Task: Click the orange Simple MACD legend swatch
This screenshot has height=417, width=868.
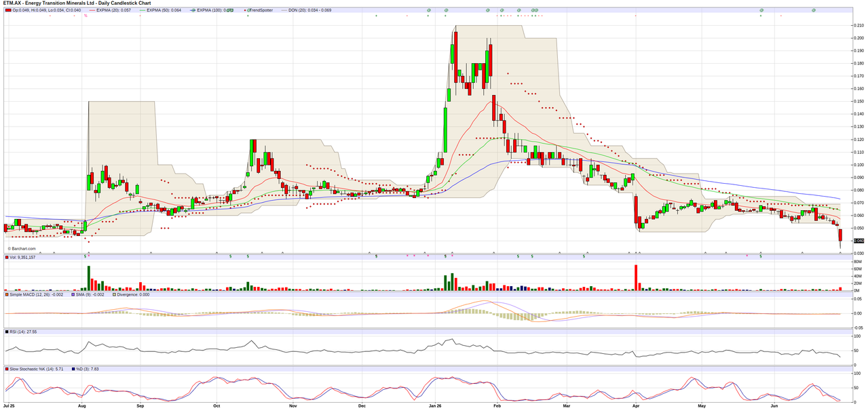Action: [x=7, y=295]
